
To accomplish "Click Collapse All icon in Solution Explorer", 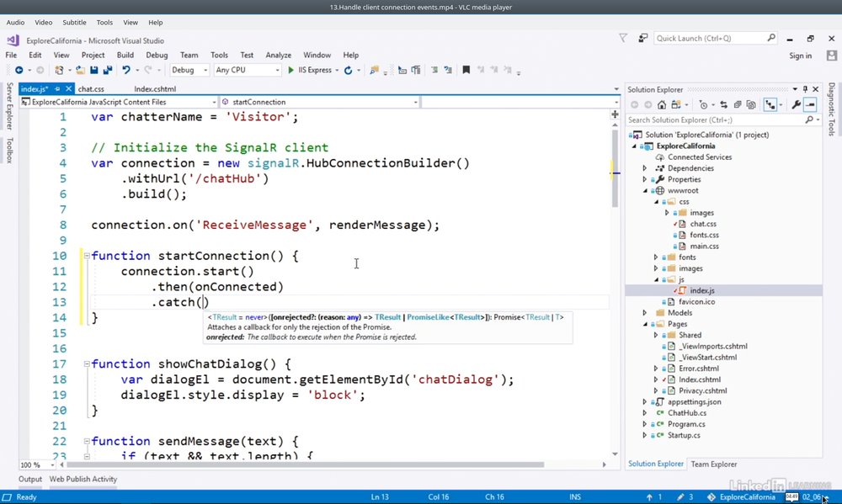I will 737,105.
